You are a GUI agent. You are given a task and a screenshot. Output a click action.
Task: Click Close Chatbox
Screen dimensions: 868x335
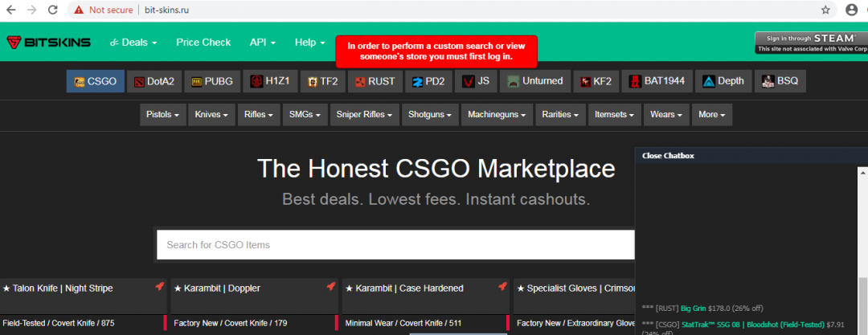coord(668,156)
